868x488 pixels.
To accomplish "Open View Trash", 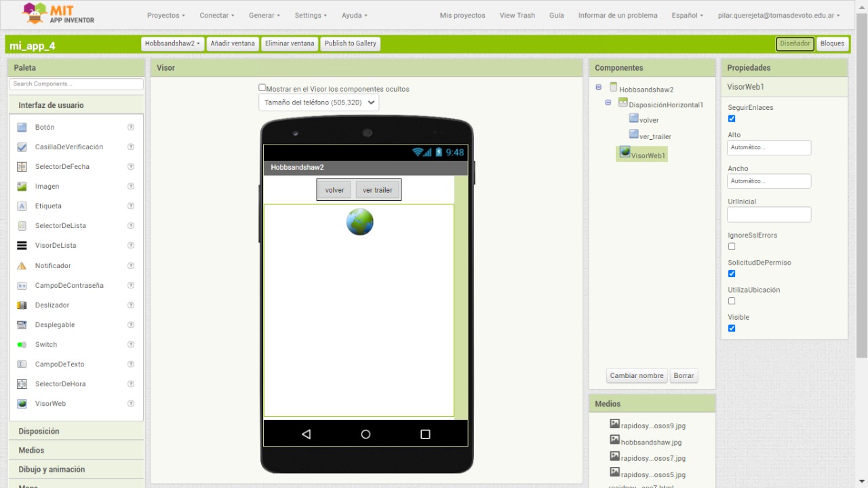I will (517, 15).
